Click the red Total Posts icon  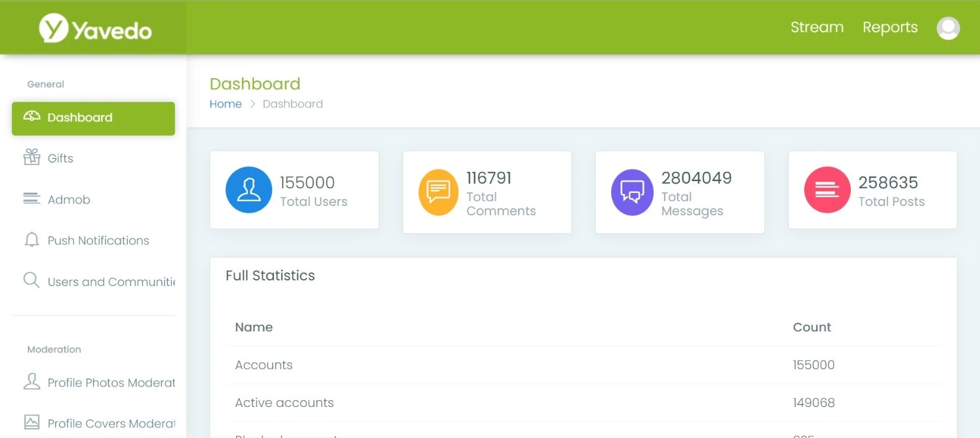(x=827, y=190)
